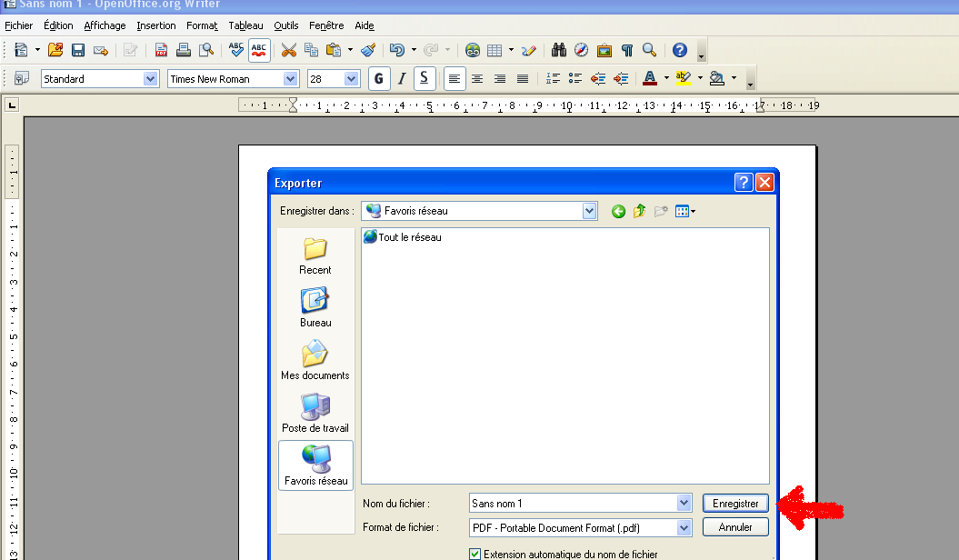Apply the Background color bucket swatch
The width and height of the screenshot is (959, 560).
pyautogui.click(x=717, y=79)
